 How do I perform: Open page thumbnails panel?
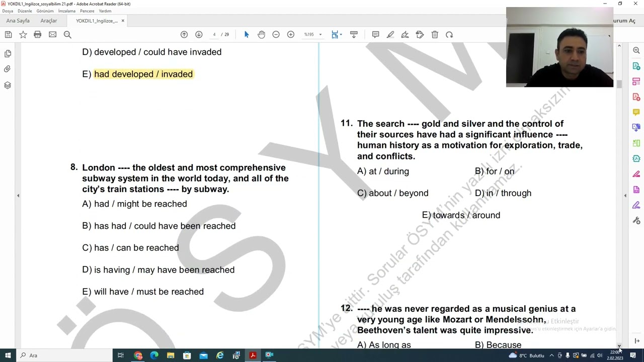[8, 54]
